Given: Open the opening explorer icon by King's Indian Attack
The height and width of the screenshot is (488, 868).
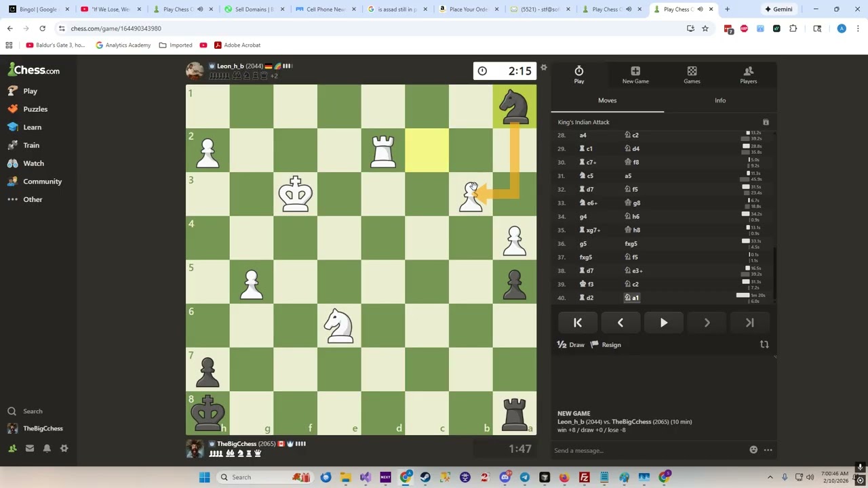Looking at the screenshot, I should coord(766,123).
